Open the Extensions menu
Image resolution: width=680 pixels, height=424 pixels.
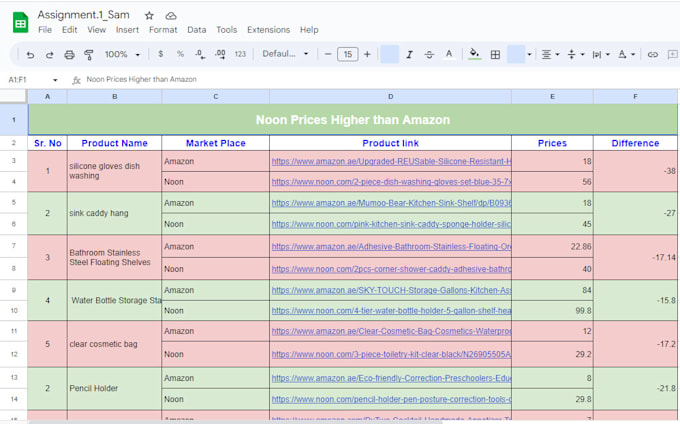click(268, 30)
